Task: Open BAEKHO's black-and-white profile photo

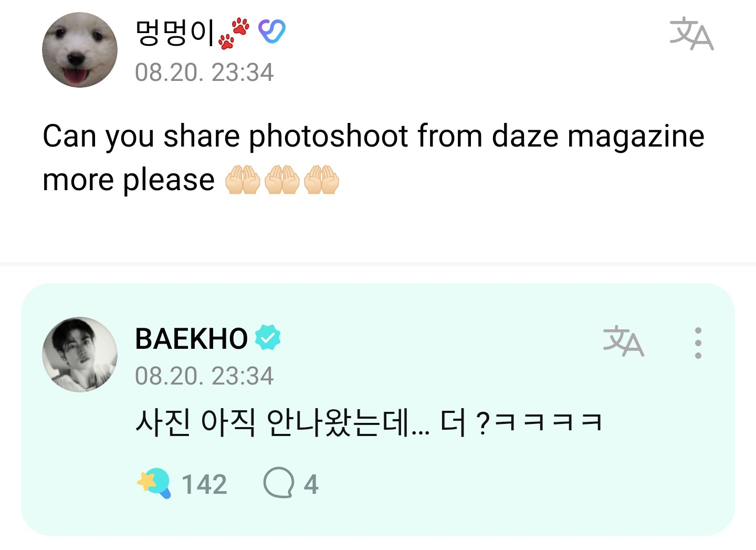Action: pos(80,355)
